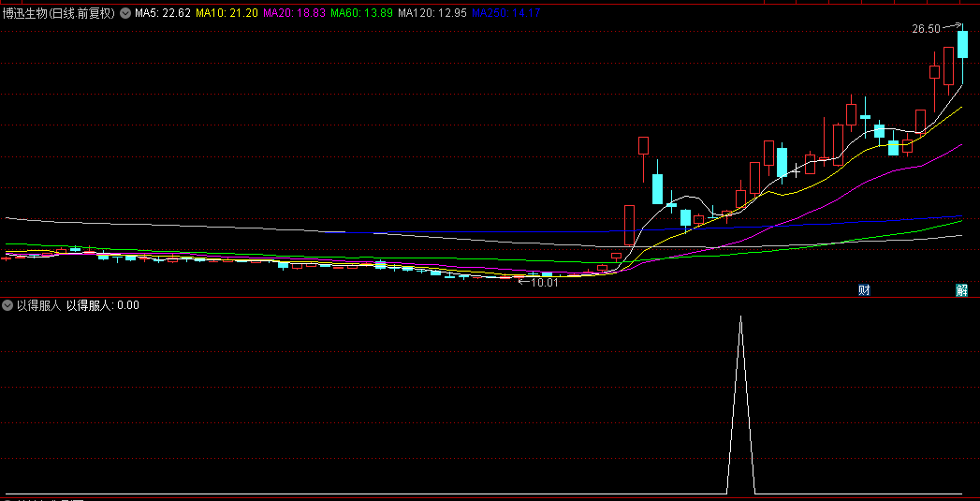
Task: Open the dropdown beside 博迅生物 chart title
Action: pyautogui.click(x=125, y=12)
